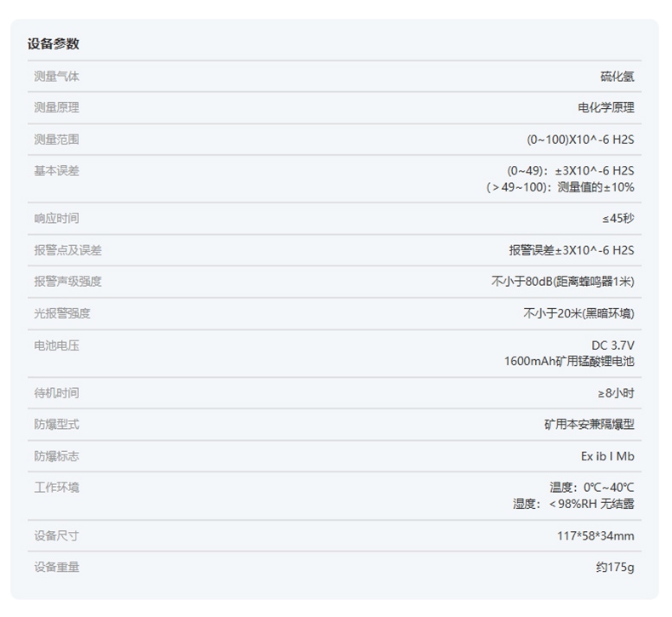This screenshot has height=617, width=672.
Task: Select the 光报警强度 label
Action: (x=62, y=314)
